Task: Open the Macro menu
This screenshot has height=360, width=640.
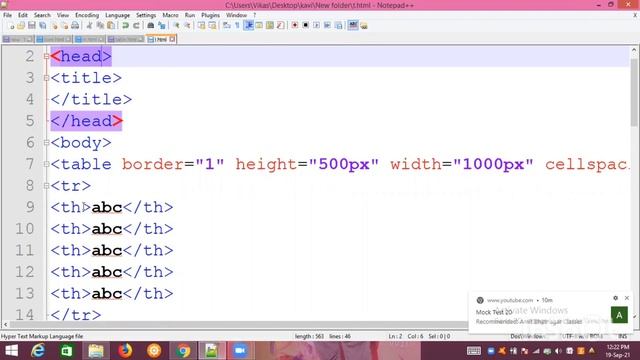Action: (170, 15)
